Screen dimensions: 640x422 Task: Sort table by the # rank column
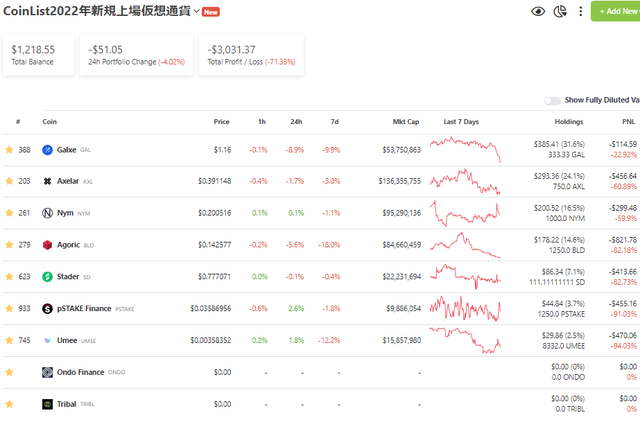pyautogui.click(x=18, y=122)
